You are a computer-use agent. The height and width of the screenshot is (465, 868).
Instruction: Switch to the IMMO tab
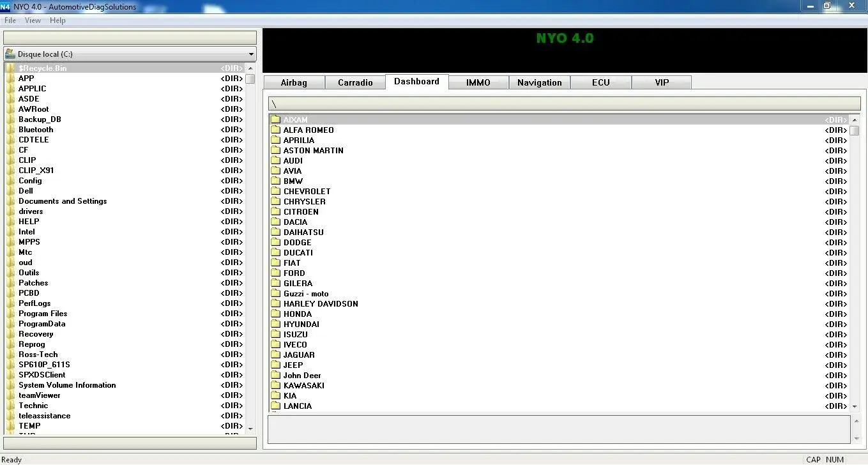tap(478, 82)
